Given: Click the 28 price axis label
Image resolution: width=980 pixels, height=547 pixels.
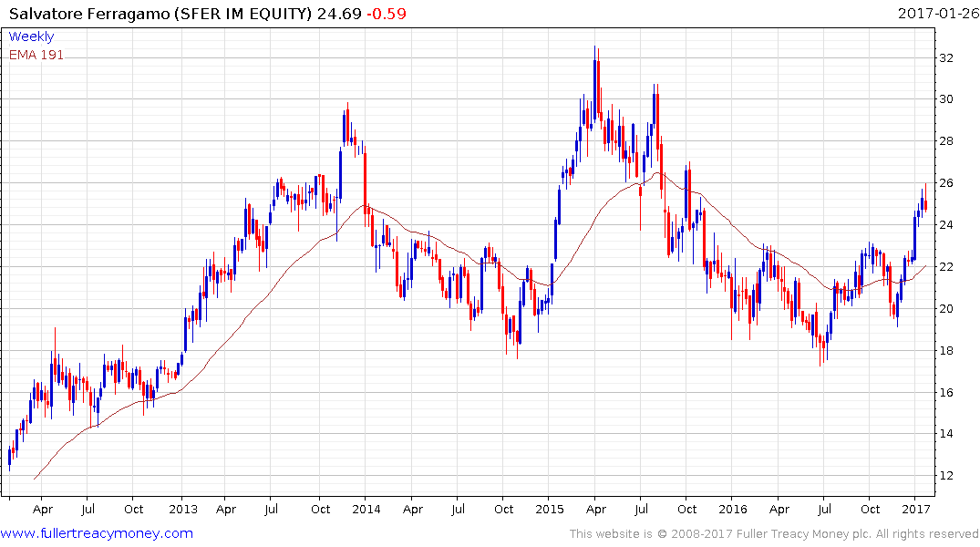Looking at the screenshot, I should click(946, 140).
